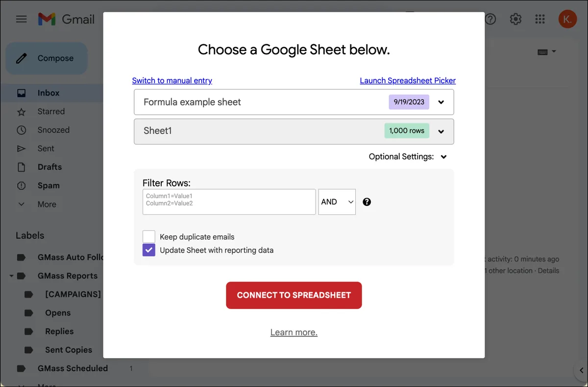Go to Starred folder
The image size is (588, 387).
51,111
